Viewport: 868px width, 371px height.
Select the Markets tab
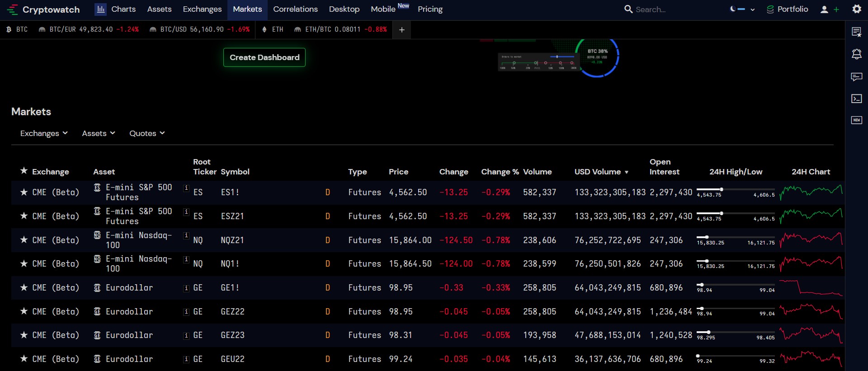coord(247,9)
